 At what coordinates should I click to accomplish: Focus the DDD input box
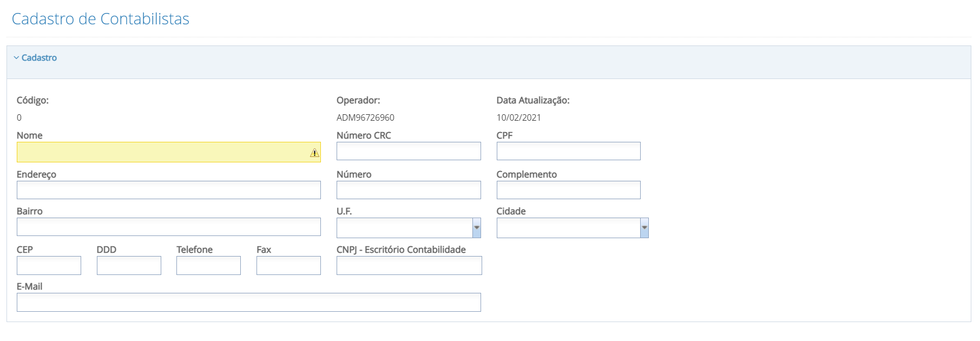tap(129, 266)
